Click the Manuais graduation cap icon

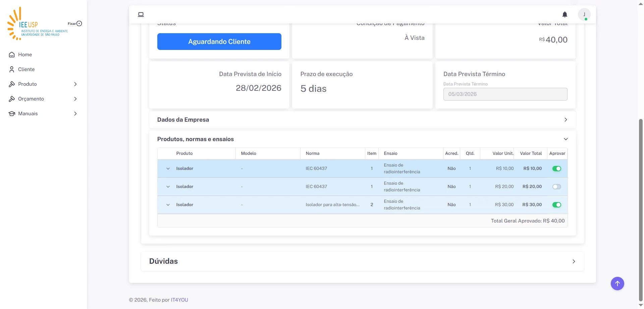(x=12, y=114)
